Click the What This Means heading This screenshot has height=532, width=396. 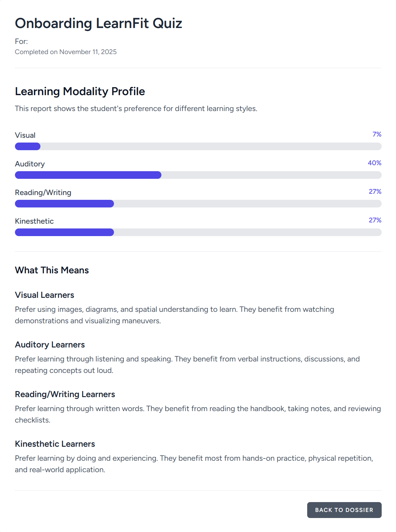click(52, 270)
